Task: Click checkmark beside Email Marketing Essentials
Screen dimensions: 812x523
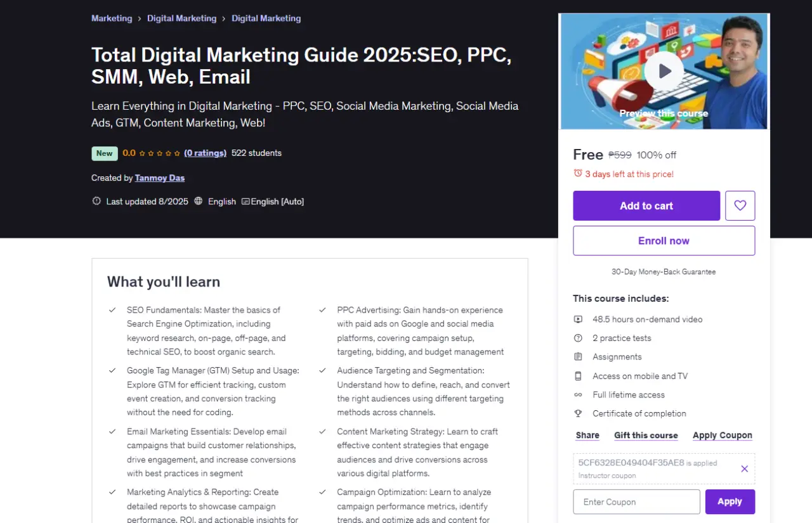Action: click(112, 431)
